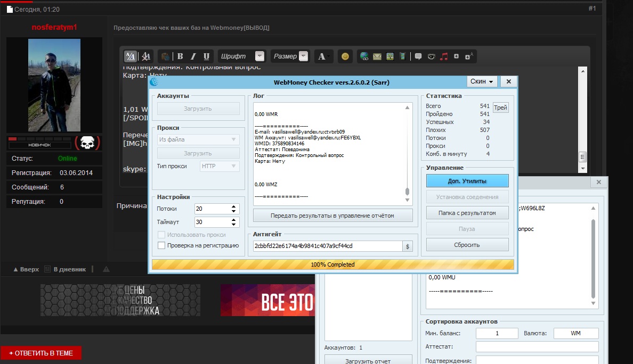Click the Аттестат filter field
Image resolution: width=633 pixels, height=364 pixels.
click(x=537, y=346)
